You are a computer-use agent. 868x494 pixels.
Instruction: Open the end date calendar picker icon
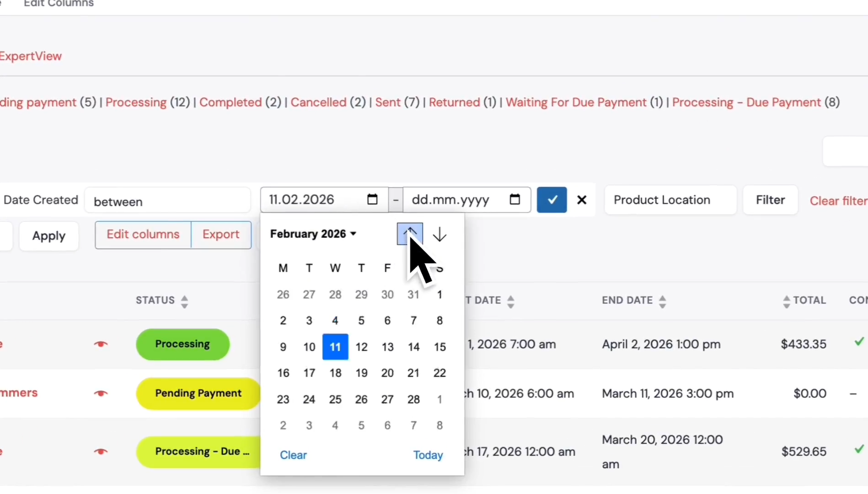(514, 199)
